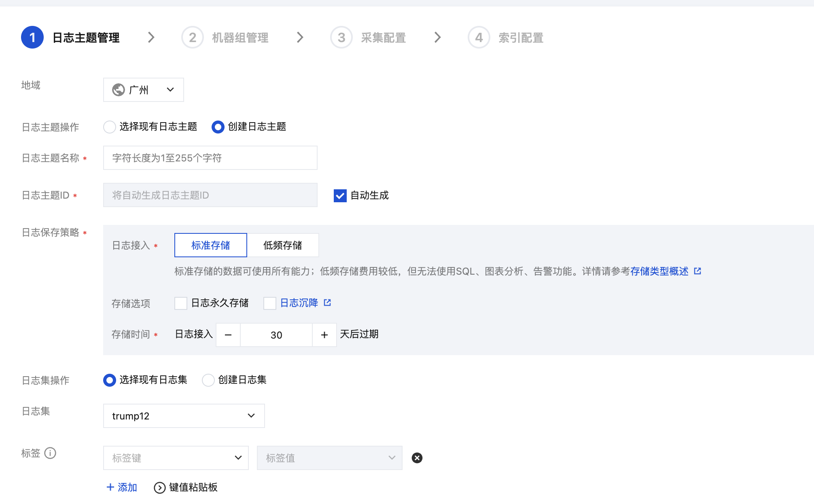This screenshot has height=504, width=814.
Task: Tick the 日志沉降 checkbox
Action: 270,303
